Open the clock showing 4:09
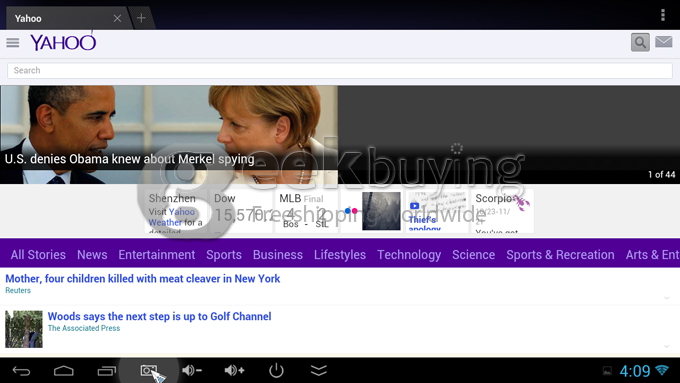The image size is (680, 383). [x=634, y=371]
